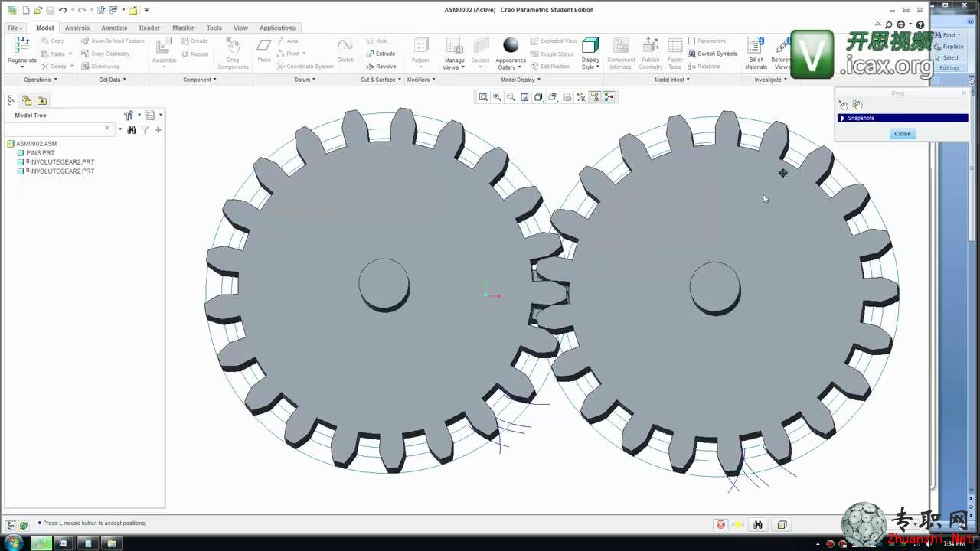Open Cut & Surface group dropdown
Image resolution: width=980 pixels, height=551 pixels.
click(381, 80)
